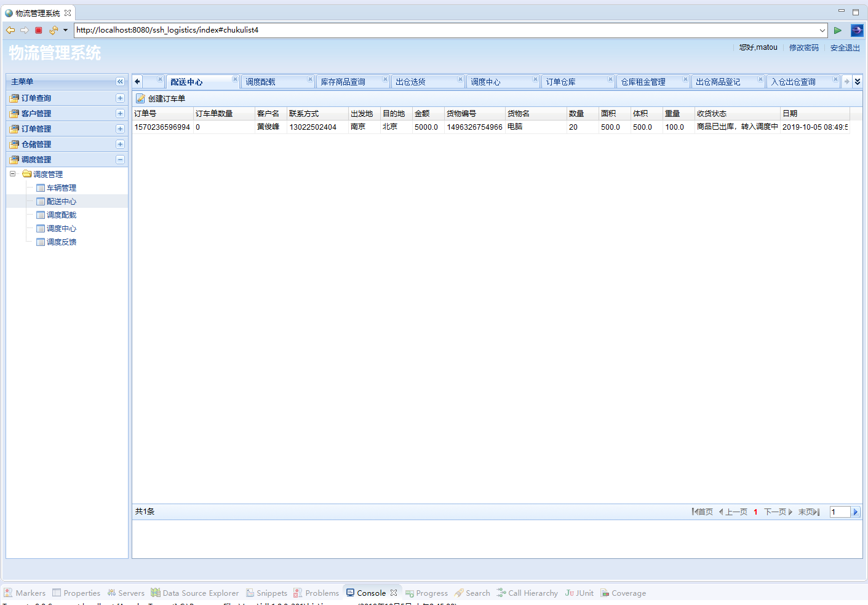This screenshot has height=605, width=868.
Task: Switch to the 调度配载 tab
Action: click(261, 82)
